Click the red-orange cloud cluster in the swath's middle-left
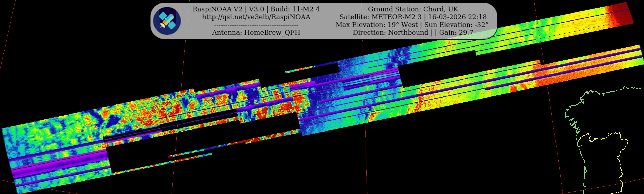 coord(150,112)
